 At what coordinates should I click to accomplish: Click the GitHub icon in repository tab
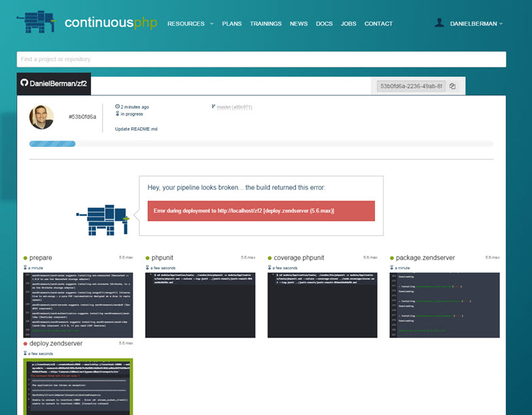(x=24, y=84)
